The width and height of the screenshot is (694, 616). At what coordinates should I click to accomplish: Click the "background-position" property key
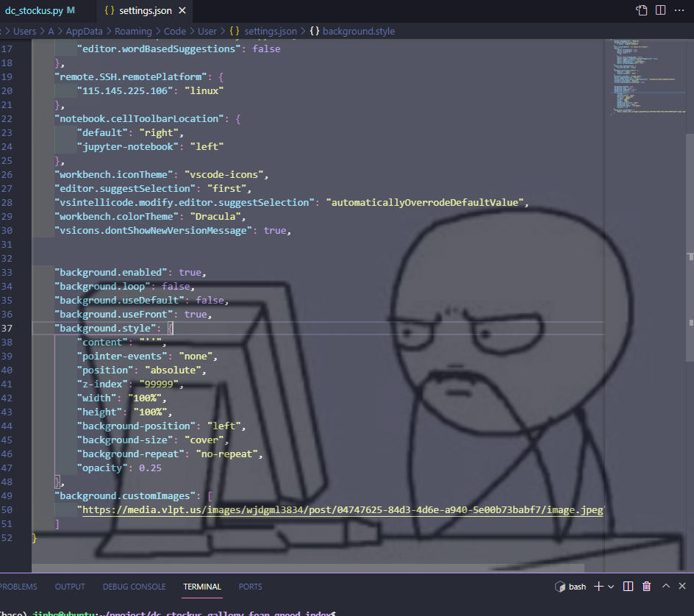coord(136,426)
